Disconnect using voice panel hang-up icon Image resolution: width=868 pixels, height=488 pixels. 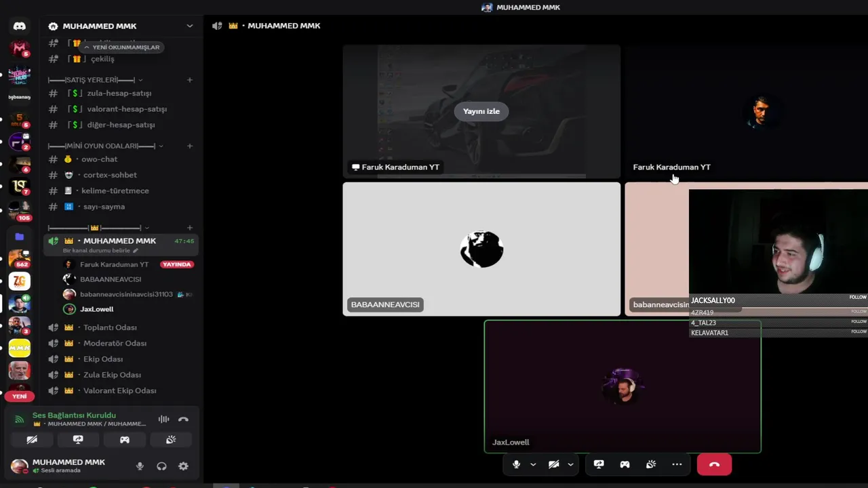(183, 420)
